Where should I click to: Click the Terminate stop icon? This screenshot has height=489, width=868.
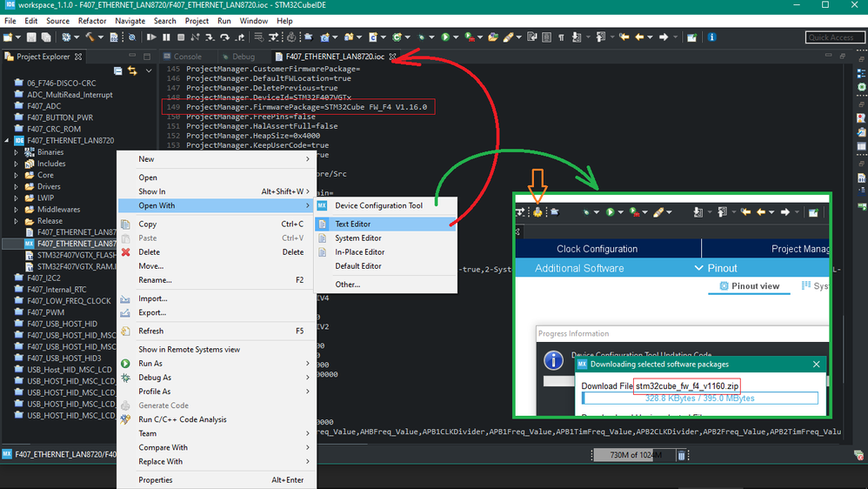point(180,37)
